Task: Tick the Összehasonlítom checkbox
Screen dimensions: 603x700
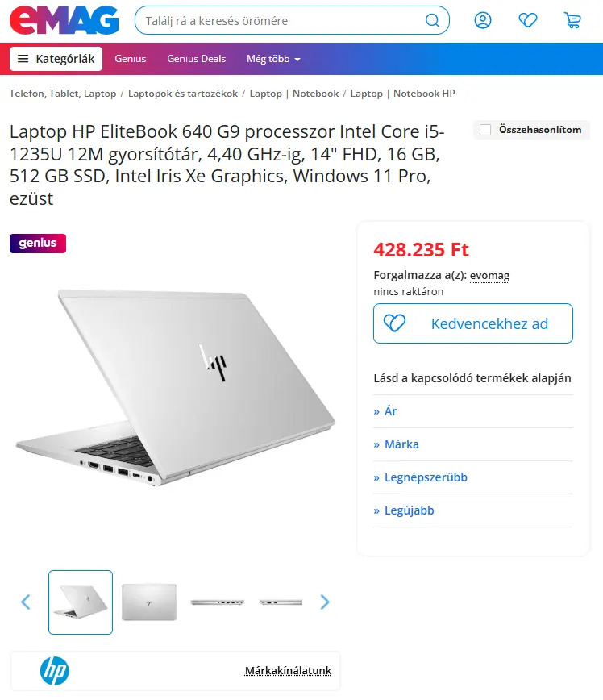Action: 485,130
